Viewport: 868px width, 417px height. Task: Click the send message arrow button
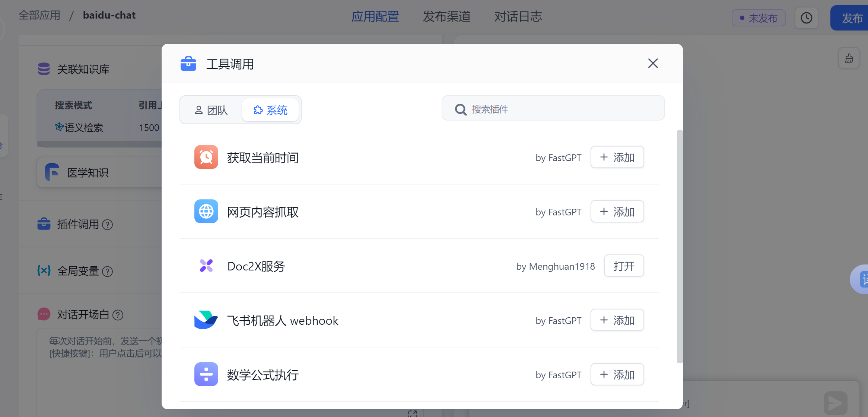tap(836, 403)
